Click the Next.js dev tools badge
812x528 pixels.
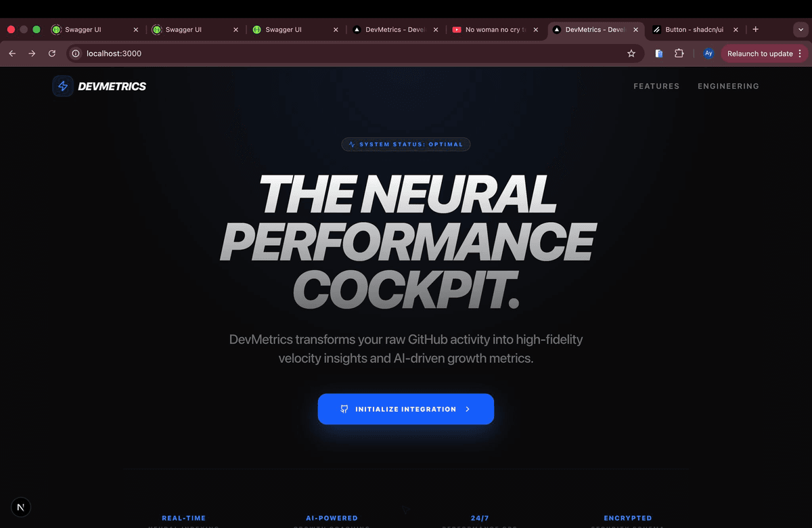[21, 507]
